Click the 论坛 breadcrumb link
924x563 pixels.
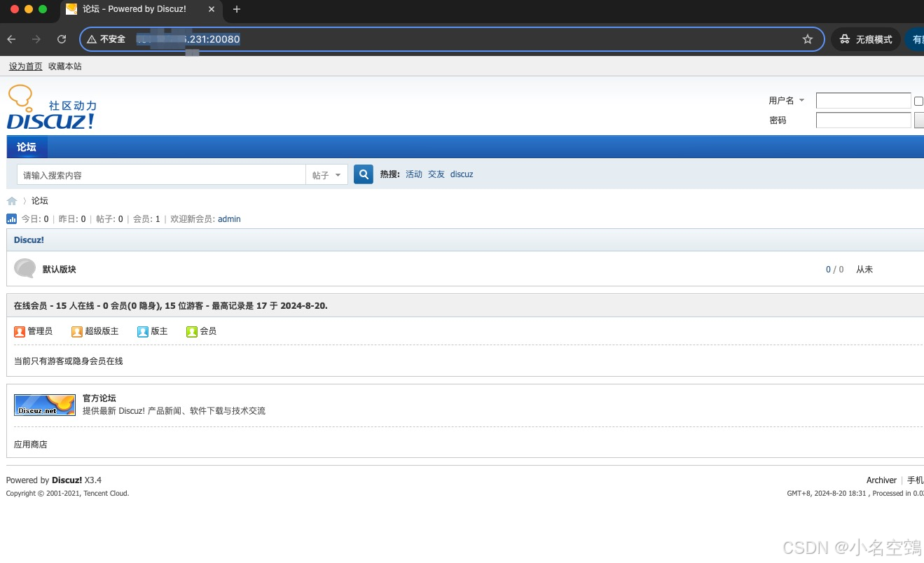pos(40,201)
